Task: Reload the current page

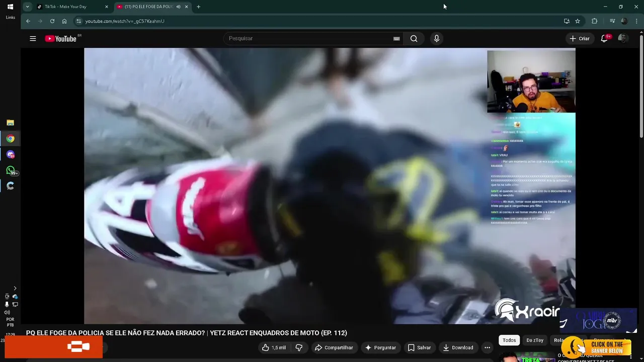Action: click(52, 21)
